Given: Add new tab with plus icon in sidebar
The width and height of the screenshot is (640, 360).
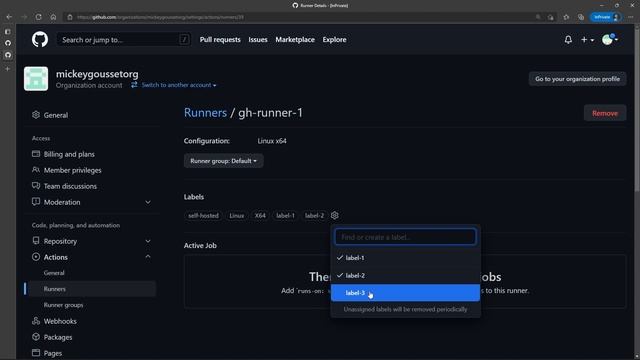Looking at the screenshot, I should pos(8,69).
